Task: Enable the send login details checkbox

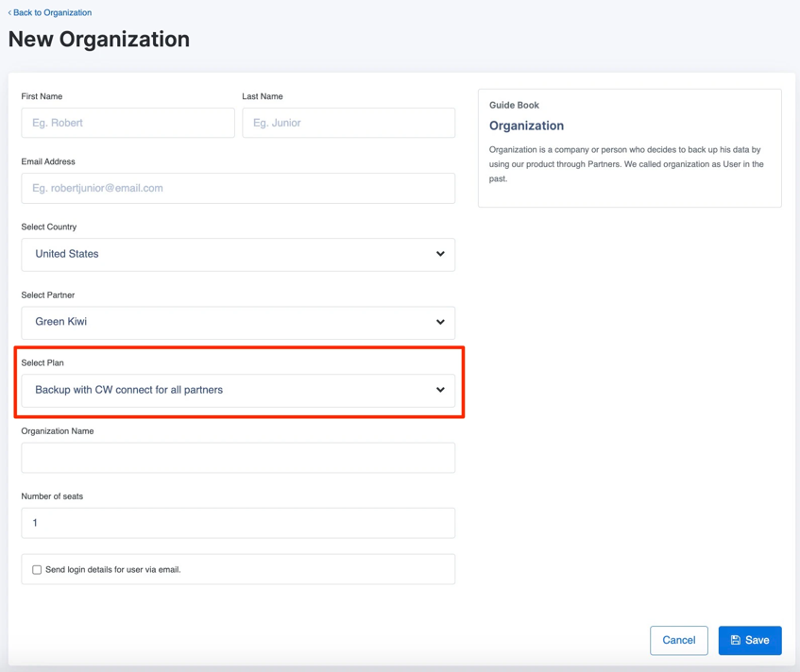Action: (37, 570)
